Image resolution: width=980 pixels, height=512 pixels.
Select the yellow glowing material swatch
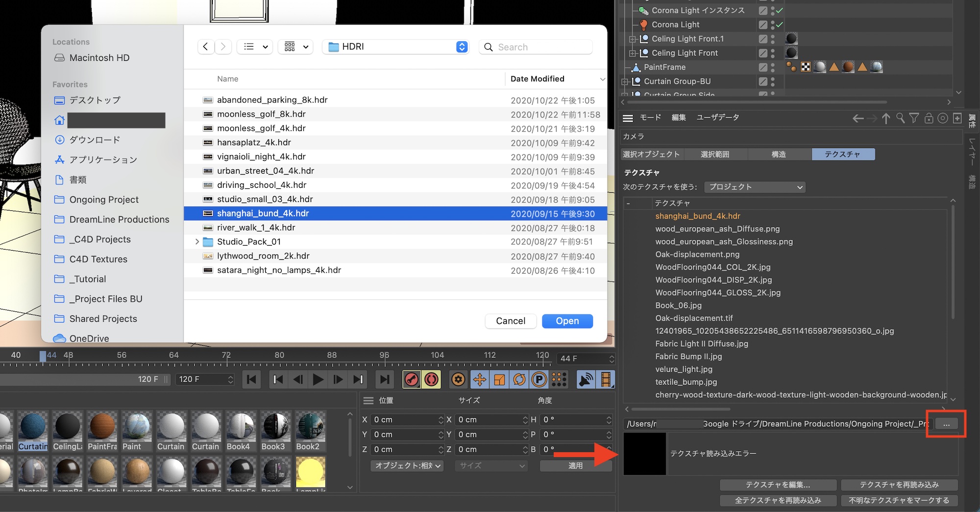coord(310,472)
